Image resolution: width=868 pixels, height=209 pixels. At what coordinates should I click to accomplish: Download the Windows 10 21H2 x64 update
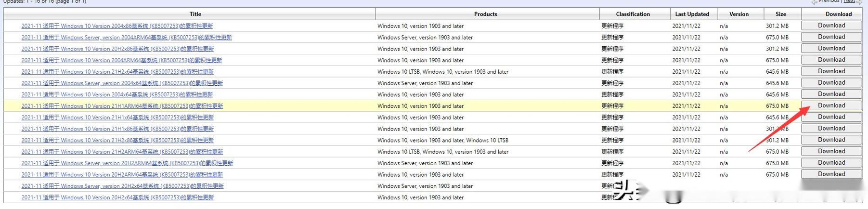[x=831, y=71]
